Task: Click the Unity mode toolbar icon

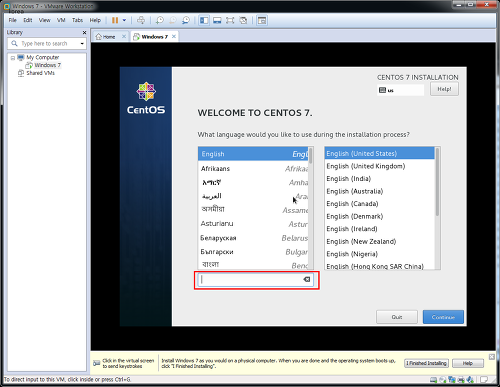Action: (x=243, y=20)
